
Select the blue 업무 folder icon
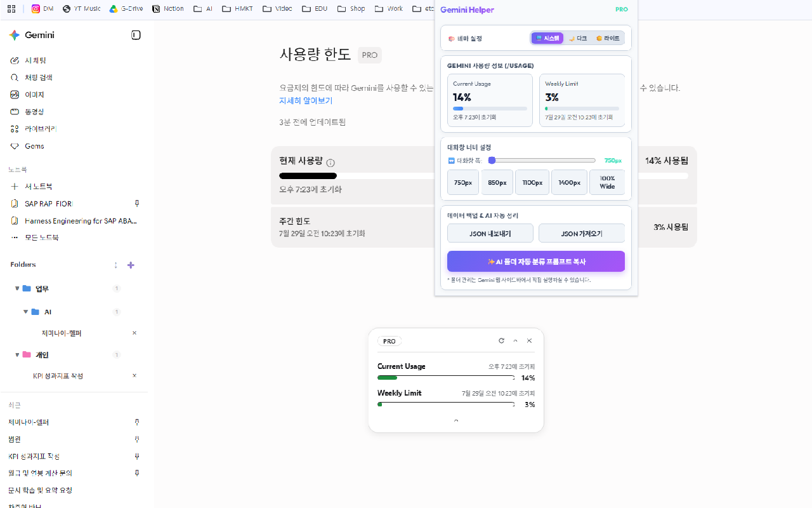(x=27, y=288)
